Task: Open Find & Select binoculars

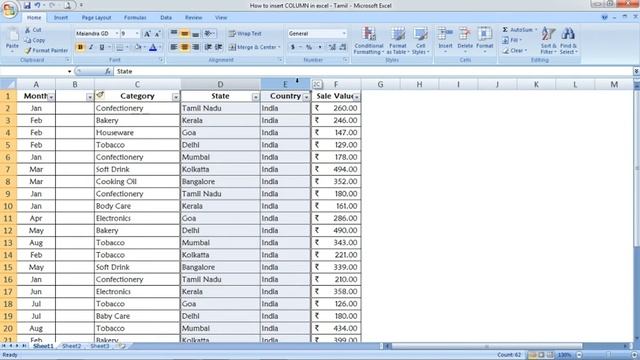Action: click(x=568, y=40)
